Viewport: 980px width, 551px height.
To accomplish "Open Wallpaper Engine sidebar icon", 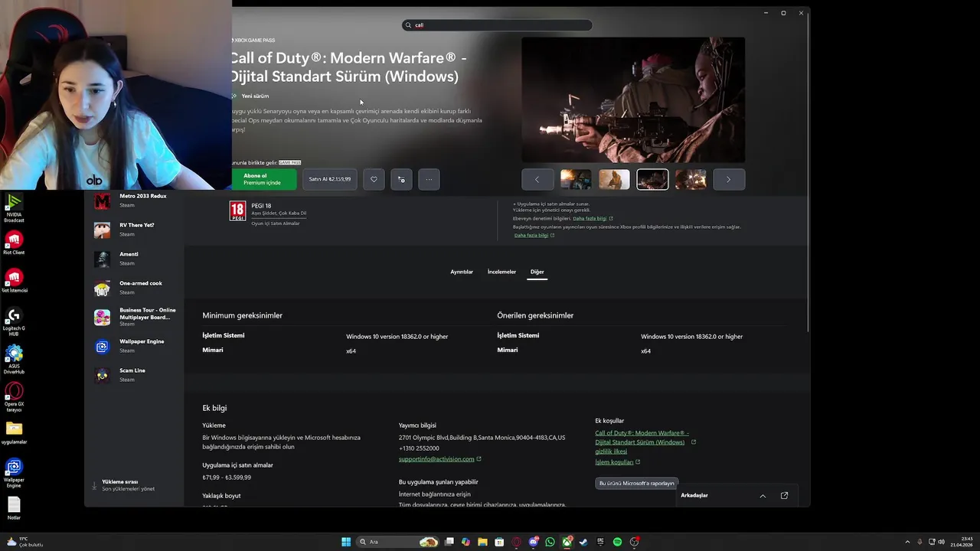I will coord(102,346).
